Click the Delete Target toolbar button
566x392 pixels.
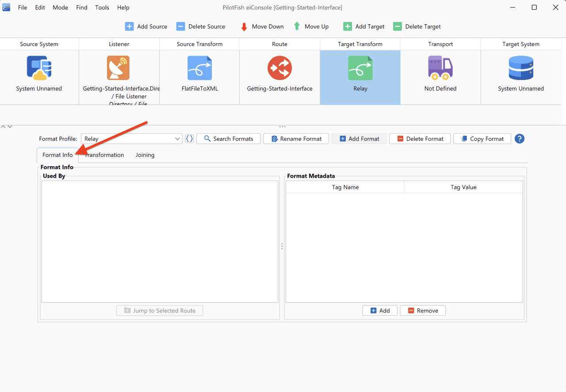[417, 27]
